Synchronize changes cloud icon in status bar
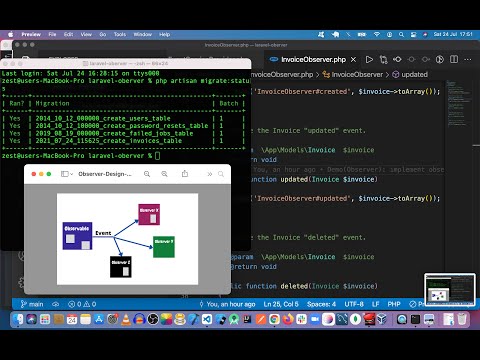This screenshot has width=480, height=360. [56, 304]
